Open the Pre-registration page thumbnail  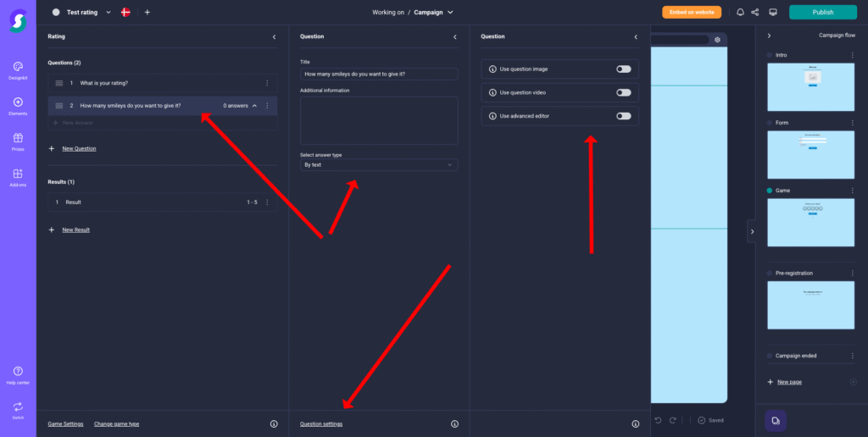point(810,305)
